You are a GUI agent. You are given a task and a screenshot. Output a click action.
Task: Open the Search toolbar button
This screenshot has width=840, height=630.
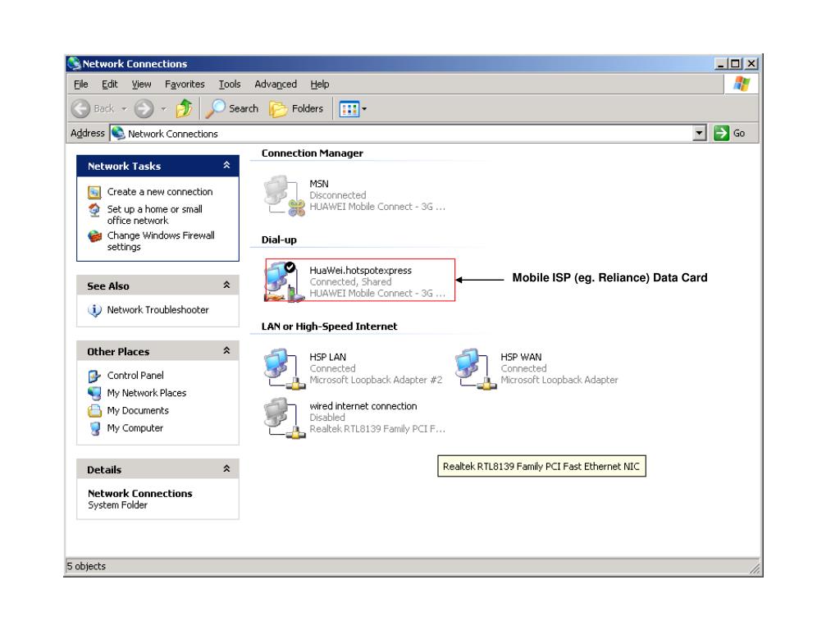coord(232,109)
